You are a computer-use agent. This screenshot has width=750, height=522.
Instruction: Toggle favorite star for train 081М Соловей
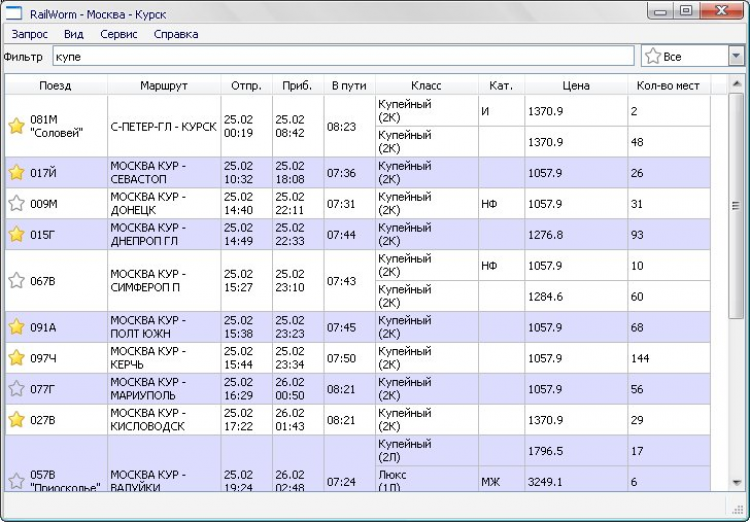16,126
